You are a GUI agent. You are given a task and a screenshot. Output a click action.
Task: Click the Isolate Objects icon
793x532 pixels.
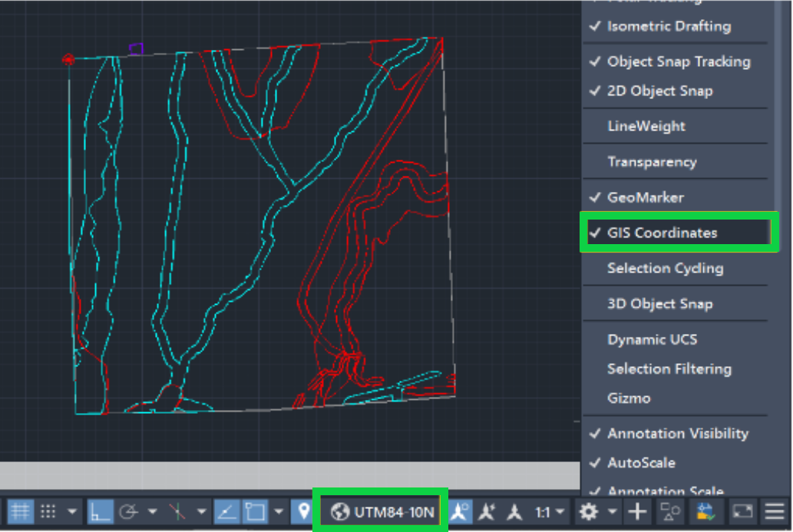click(x=669, y=511)
